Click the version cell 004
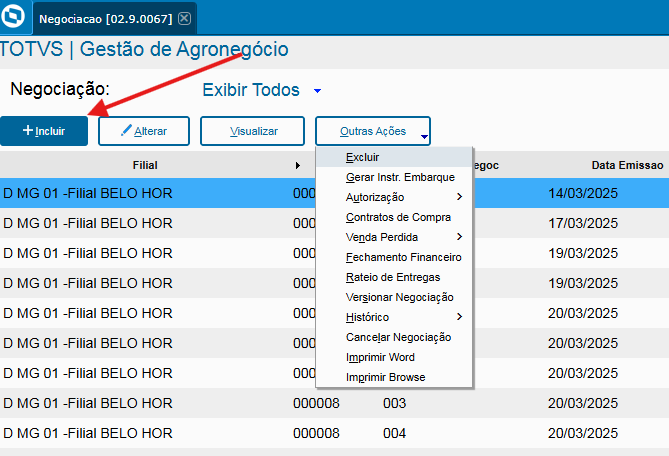This screenshot has width=669, height=456. coord(394,433)
